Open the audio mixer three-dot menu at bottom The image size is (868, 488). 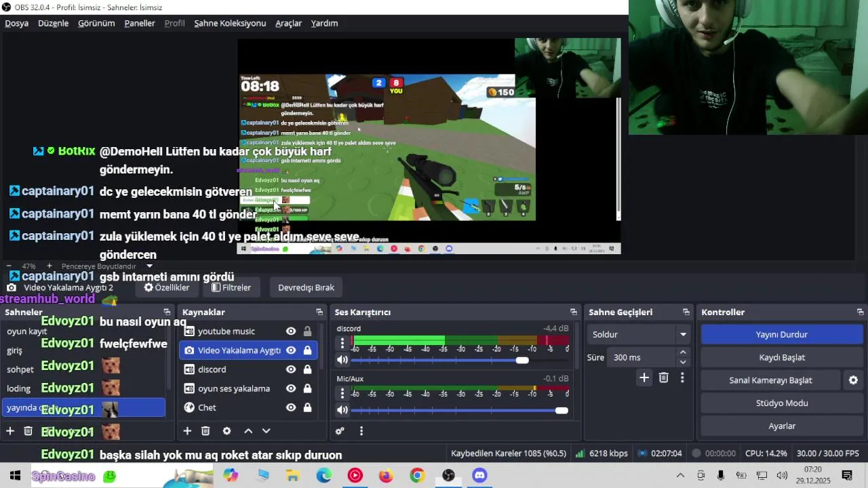click(361, 431)
